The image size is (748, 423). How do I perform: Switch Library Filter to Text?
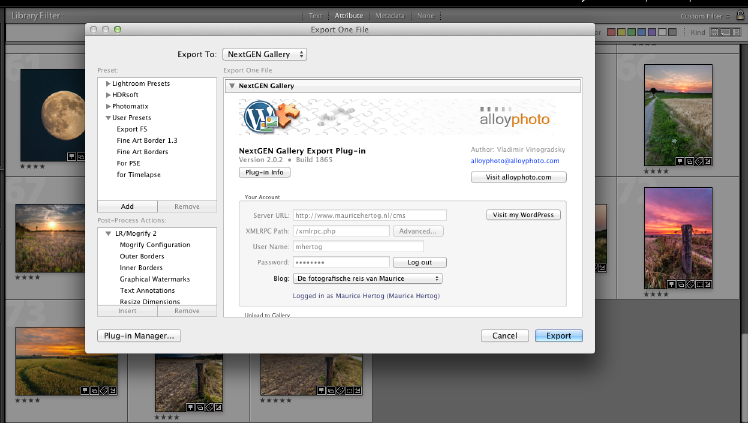(x=315, y=16)
